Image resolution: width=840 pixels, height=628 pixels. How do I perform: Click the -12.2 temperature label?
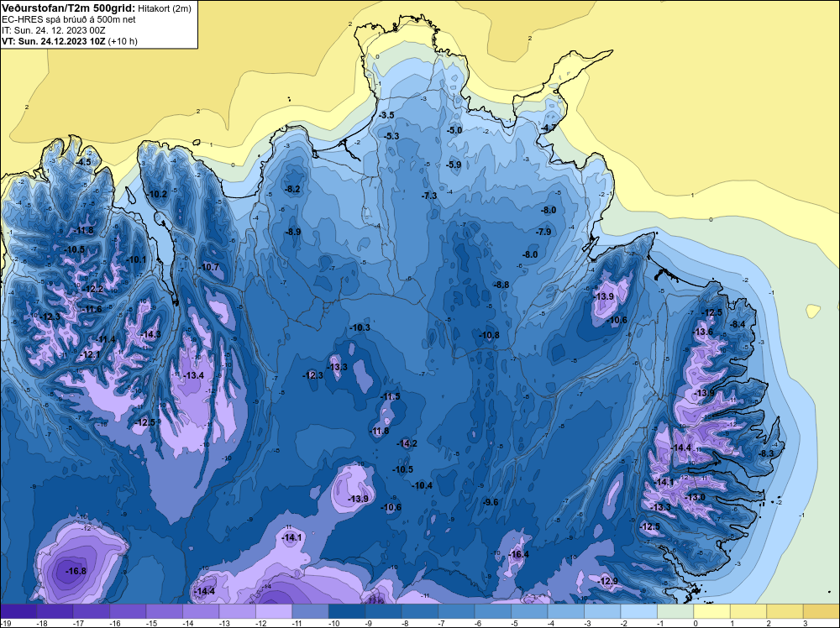(x=92, y=289)
